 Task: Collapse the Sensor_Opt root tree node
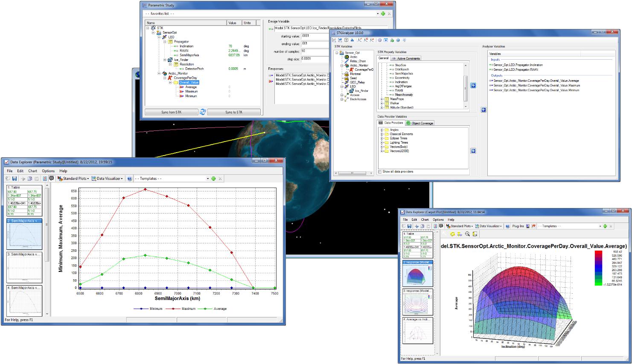[337, 53]
